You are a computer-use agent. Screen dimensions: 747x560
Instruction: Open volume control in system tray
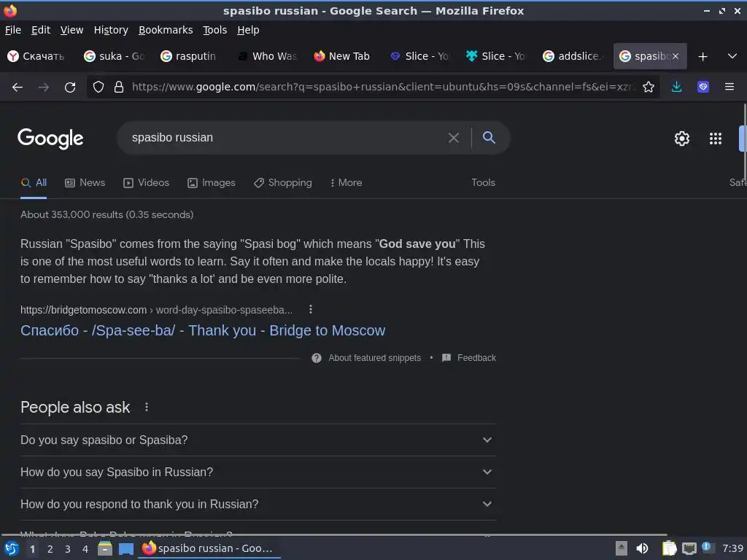tap(642, 548)
